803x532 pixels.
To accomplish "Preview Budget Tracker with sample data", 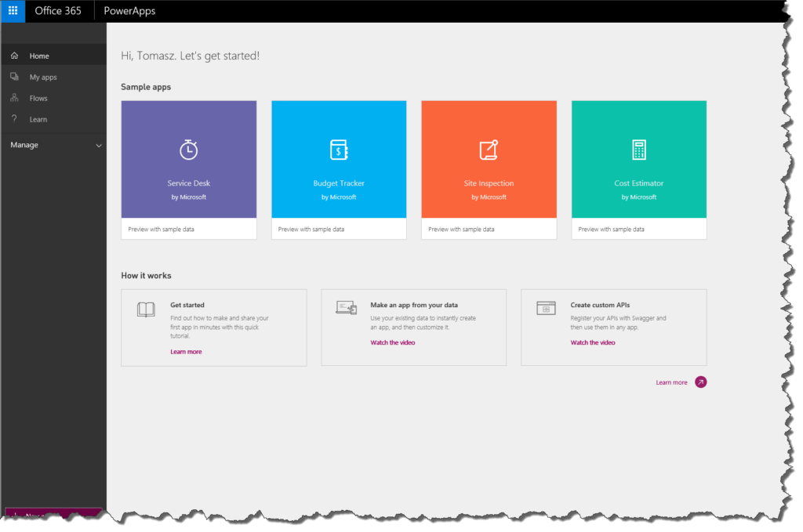I will point(311,229).
